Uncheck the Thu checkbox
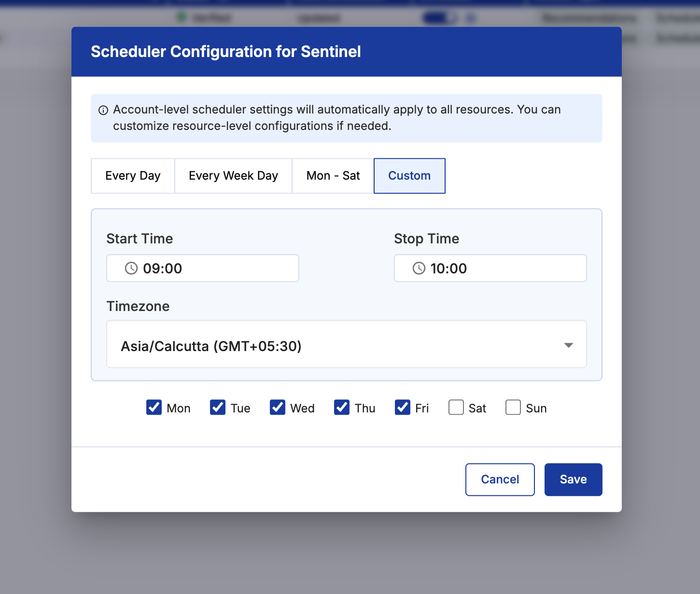Image resolution: width=700 pixels, height=594 pixels. (342, 407)
